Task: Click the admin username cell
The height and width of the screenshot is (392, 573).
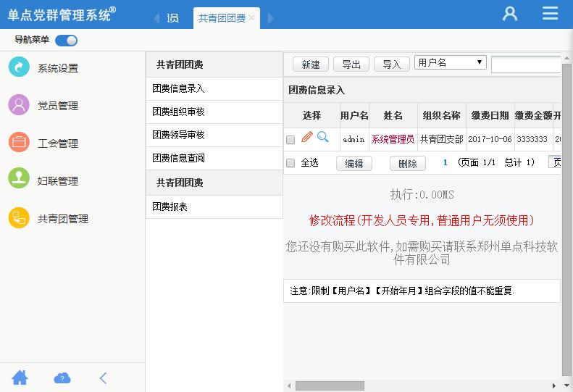Action: pyautogui.click(x=354, y=139)
